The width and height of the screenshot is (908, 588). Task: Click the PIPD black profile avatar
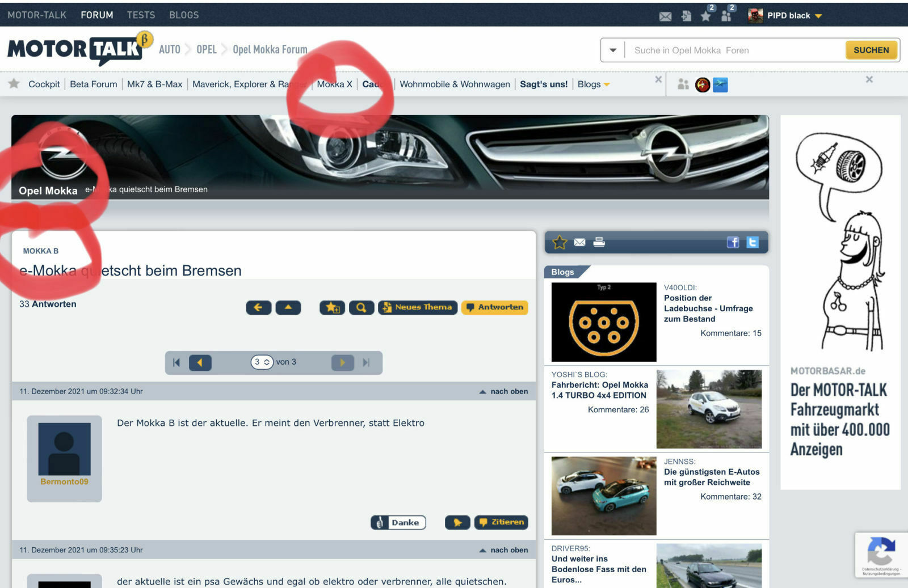point(755,15)
